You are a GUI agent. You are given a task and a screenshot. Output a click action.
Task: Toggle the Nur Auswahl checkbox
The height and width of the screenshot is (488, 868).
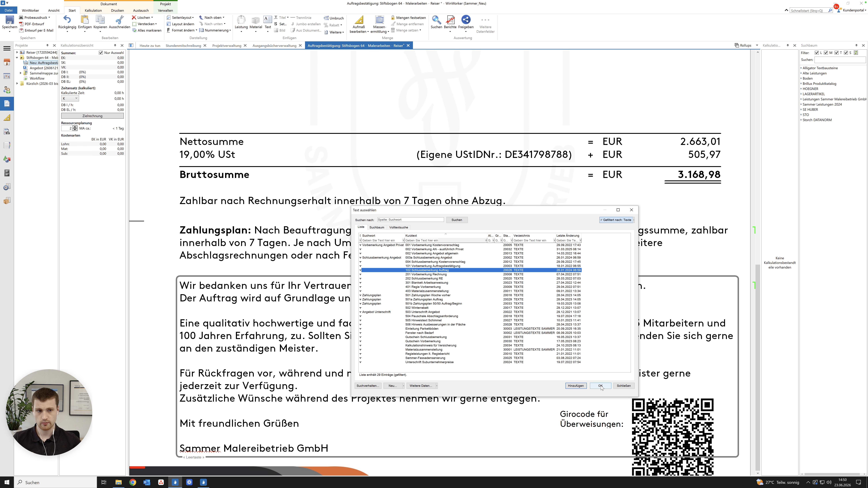[x=101, y=52]
